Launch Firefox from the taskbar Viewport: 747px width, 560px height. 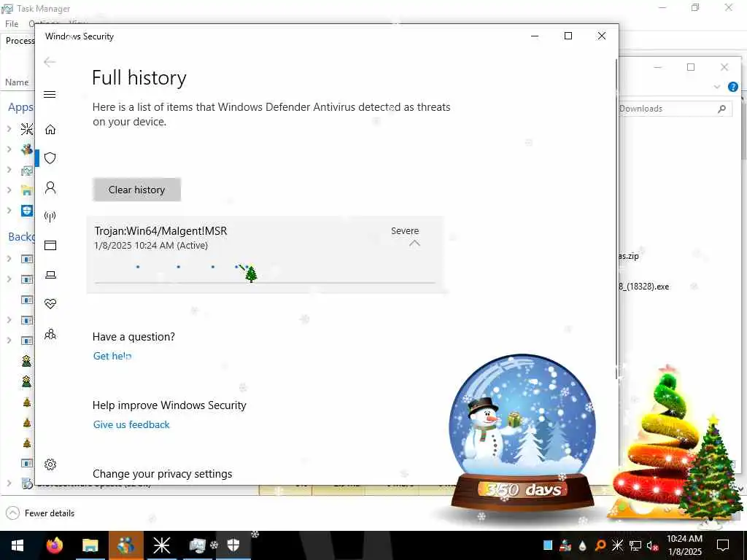click(54, 545)
